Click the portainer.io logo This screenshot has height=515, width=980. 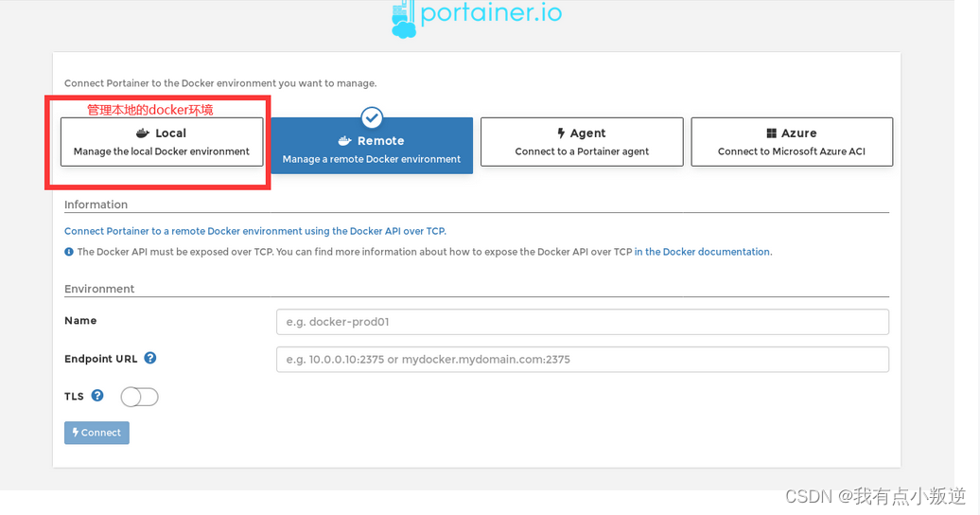[x=476, y=18]
